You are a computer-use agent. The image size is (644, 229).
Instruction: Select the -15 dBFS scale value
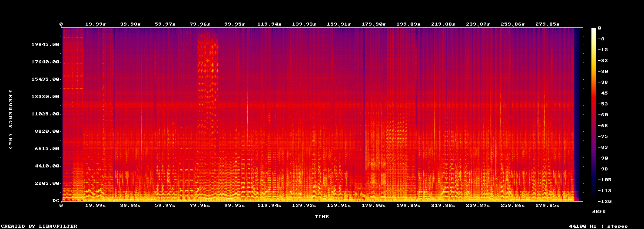pyautogui.click(x=603, y=50)
